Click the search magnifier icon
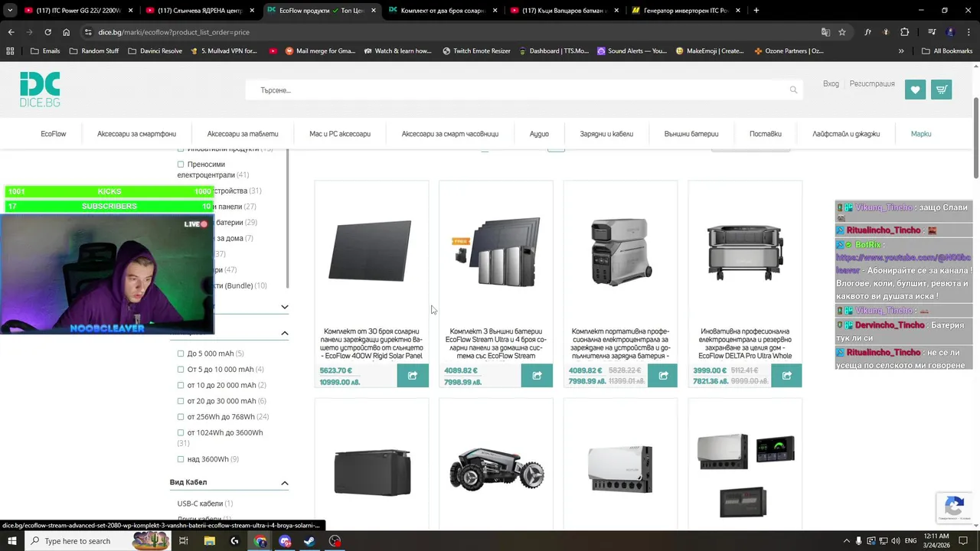This screenshot has height=551, width=980. point(793,90)
